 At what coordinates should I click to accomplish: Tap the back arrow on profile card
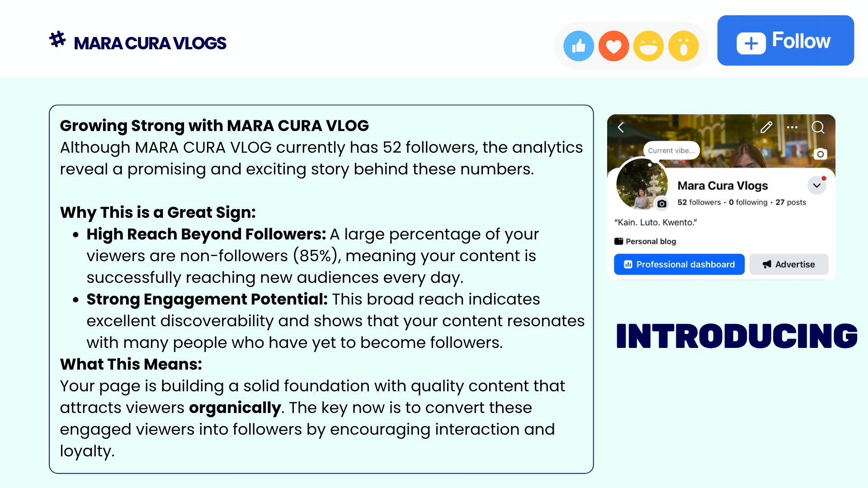[621, 127]
